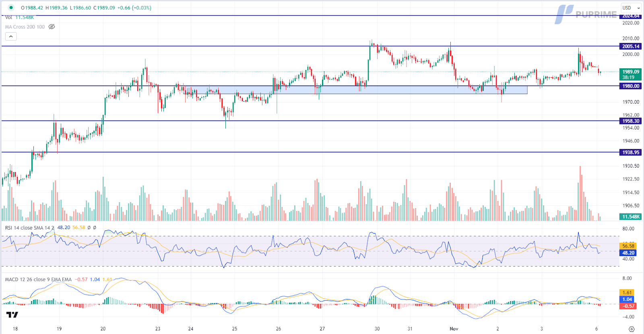The height and width of the screenshot is (334, 644).
Task: Collapse the indicator legend with the caret button
Action: pyautogui.click(x=11, y=37)
